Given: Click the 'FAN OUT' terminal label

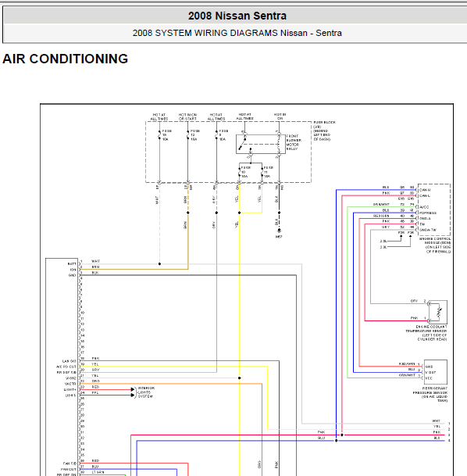Looking at the screenshot, I should pos(69,469).
